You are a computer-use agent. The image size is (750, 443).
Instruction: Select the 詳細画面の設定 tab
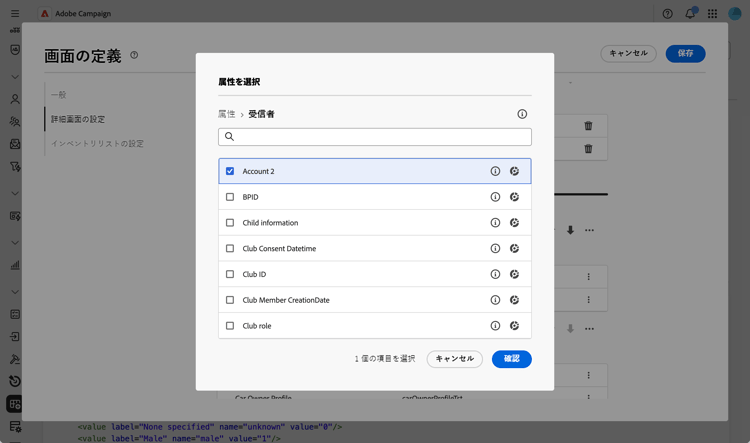[78, 119]
